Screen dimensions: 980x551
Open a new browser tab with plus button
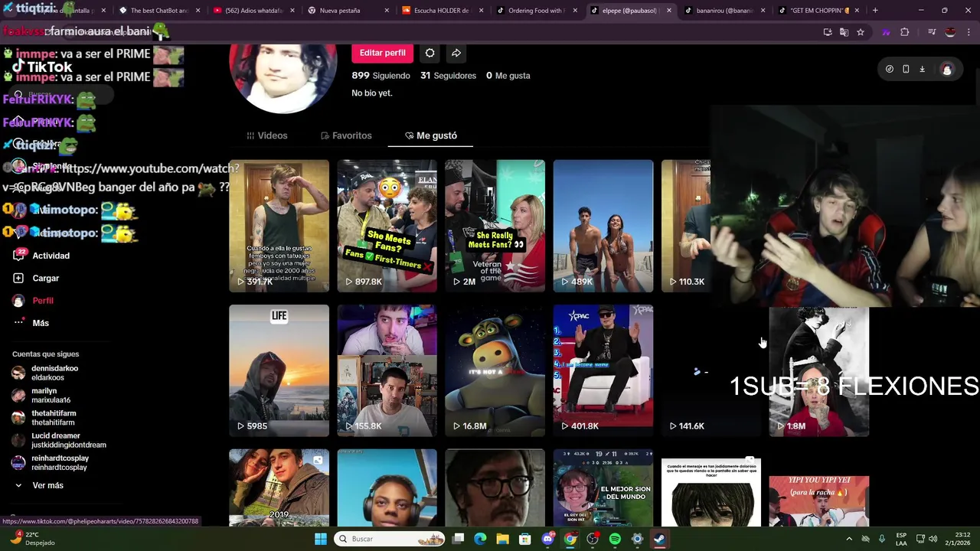(x=875, y=11)
